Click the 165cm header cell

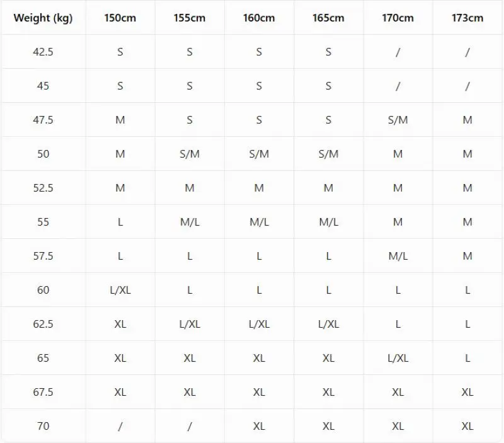coord(328,18)
